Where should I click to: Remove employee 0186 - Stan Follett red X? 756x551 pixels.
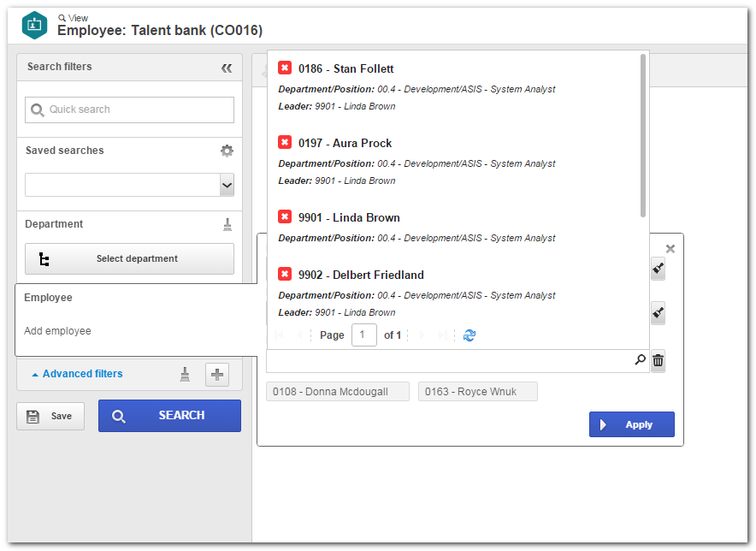click(x=285, y=68)
